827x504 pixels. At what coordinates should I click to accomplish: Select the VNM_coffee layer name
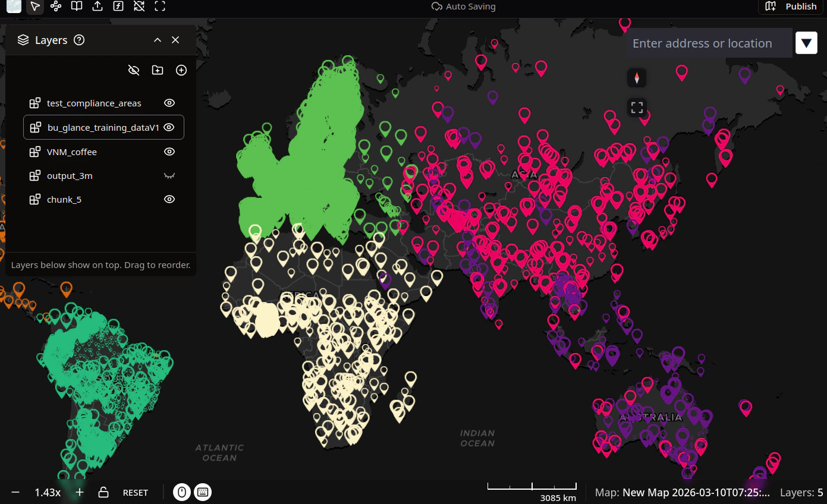[72, 152]
